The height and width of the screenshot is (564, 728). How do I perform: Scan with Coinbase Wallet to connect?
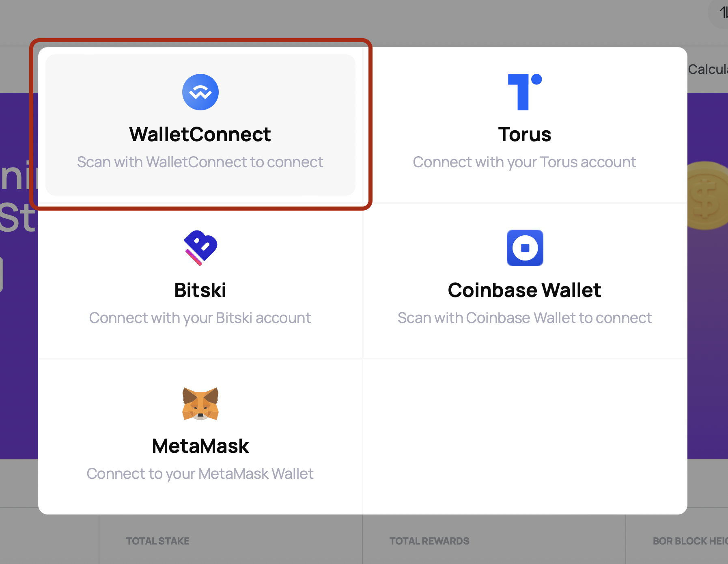point(524,318)
